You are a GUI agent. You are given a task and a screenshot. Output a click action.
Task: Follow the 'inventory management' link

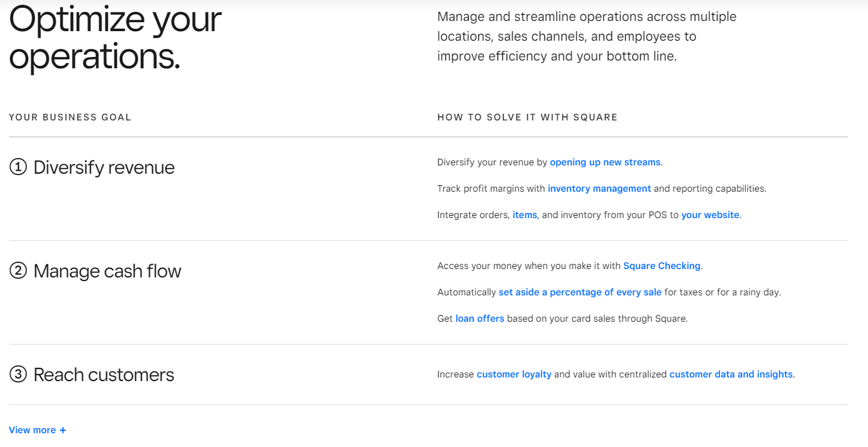pos(599,189)
